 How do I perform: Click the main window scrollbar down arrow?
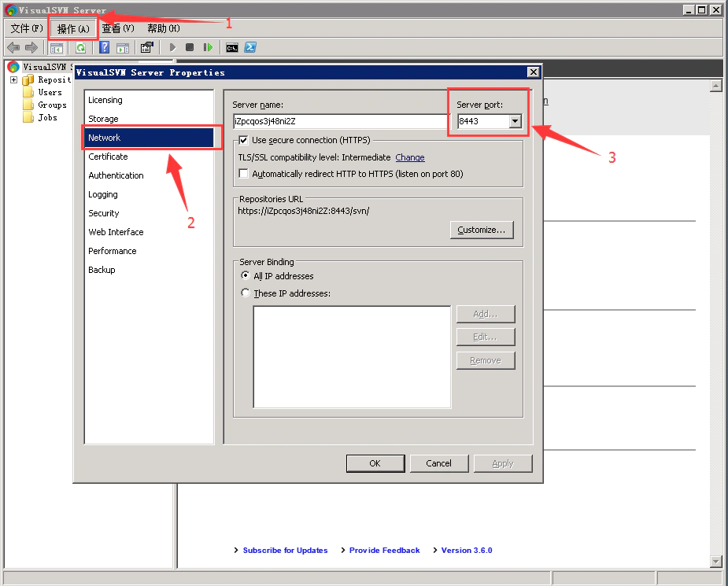click(x=716, y=562)
